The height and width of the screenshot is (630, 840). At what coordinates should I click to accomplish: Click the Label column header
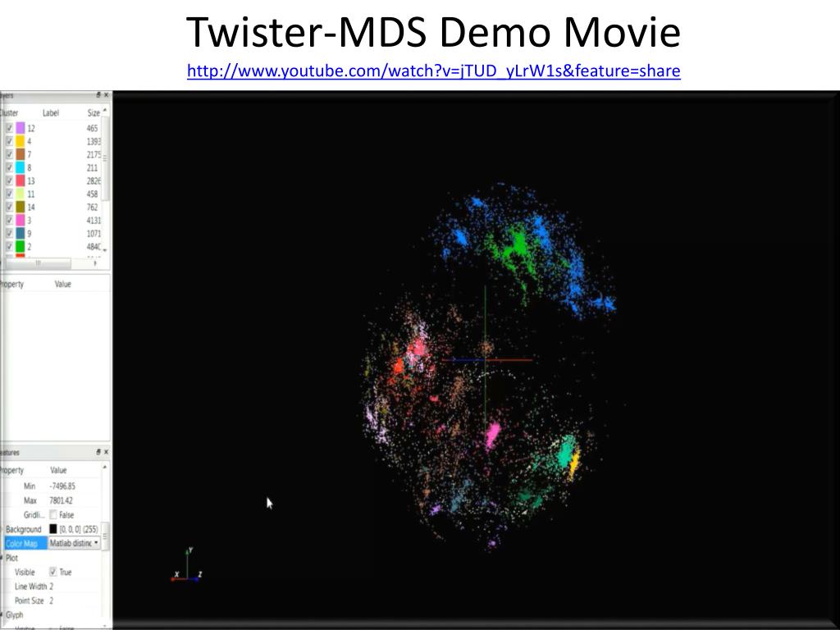pyautogui.click(x=51, y=112)
